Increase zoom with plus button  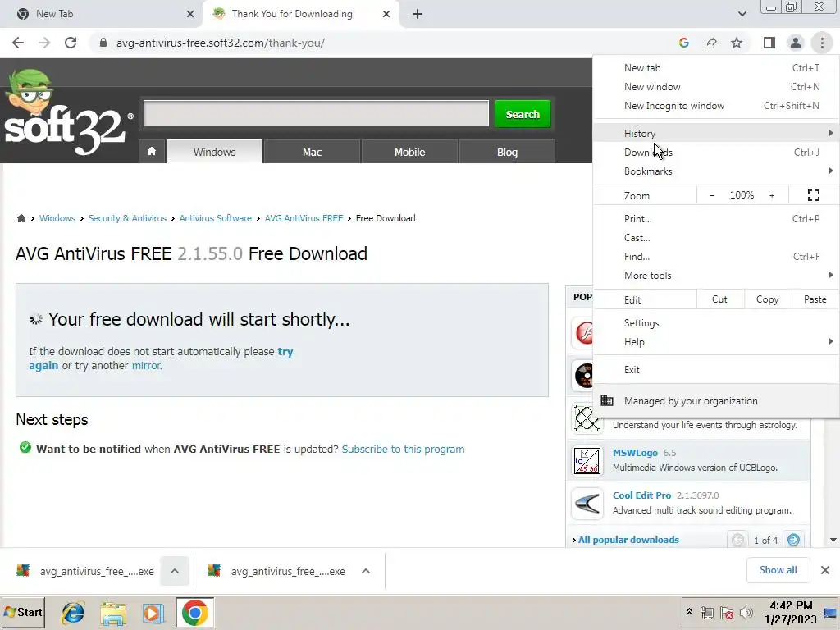point(772,195)
